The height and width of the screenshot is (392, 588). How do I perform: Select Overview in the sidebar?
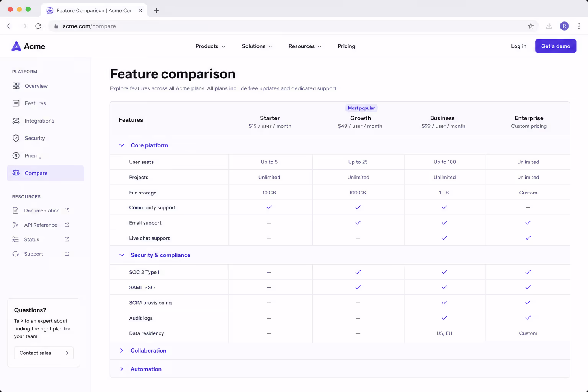pos(46,86)
